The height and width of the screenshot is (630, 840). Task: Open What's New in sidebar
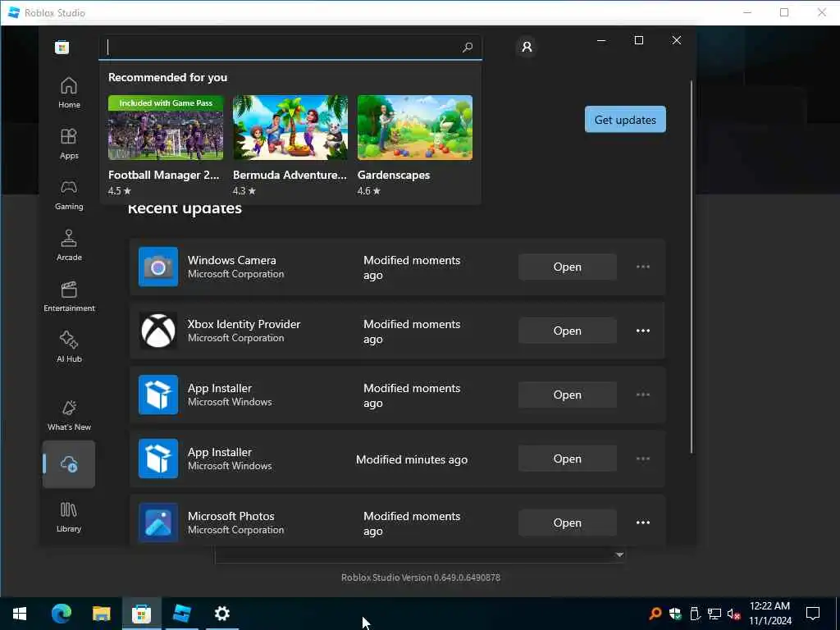(x=69, y=415)
